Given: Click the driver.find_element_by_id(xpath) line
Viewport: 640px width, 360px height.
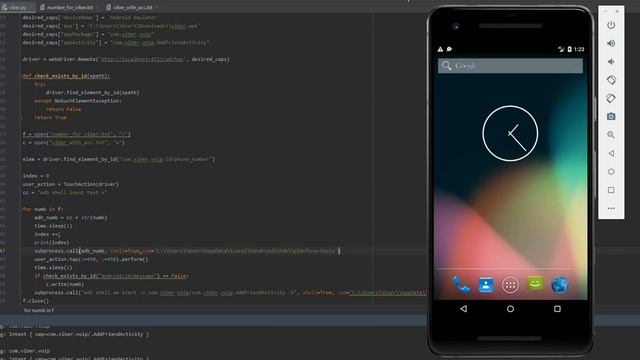Looking at the screenshot, I should coord(92,93).
